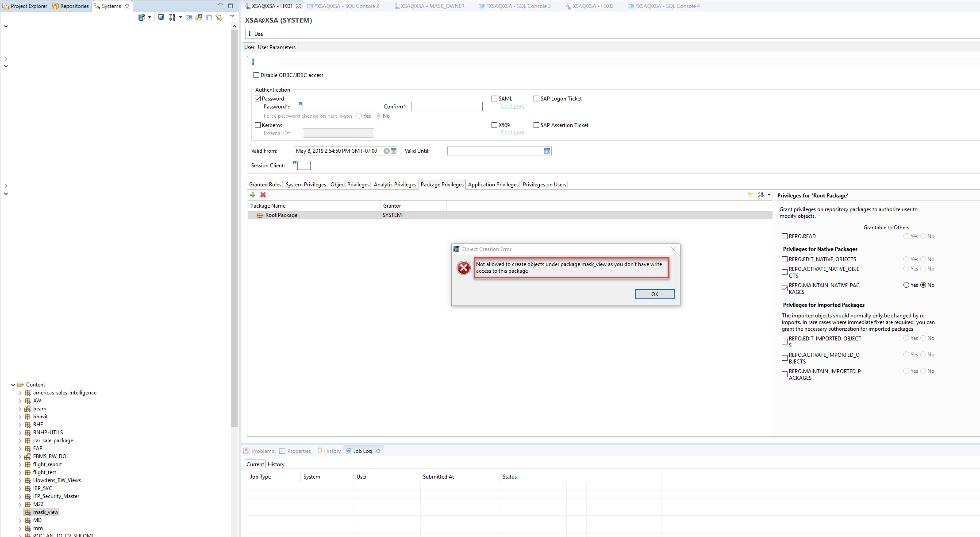Maximize the Systems view panel
The image size is (980, 537).
pyautogui.click(x=231, y=5)
